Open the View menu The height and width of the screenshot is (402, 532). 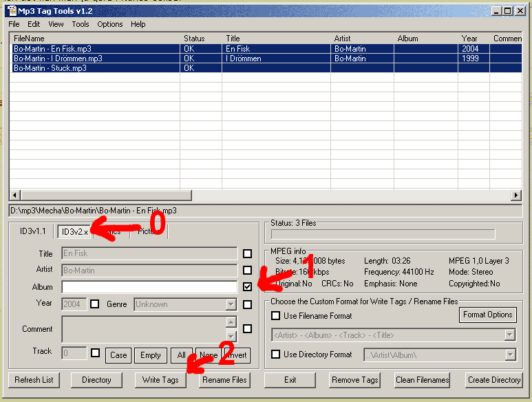(x=56, y=24)
